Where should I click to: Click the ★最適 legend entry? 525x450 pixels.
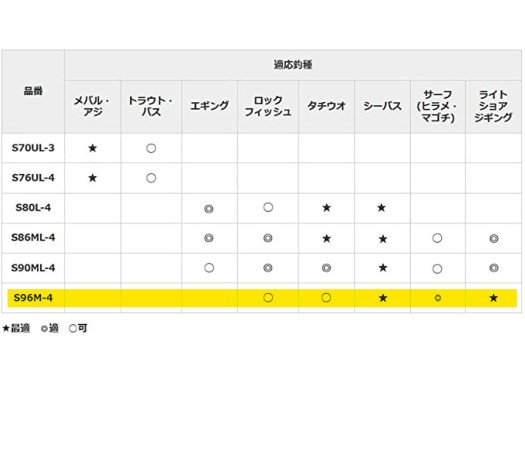point(16,328)
